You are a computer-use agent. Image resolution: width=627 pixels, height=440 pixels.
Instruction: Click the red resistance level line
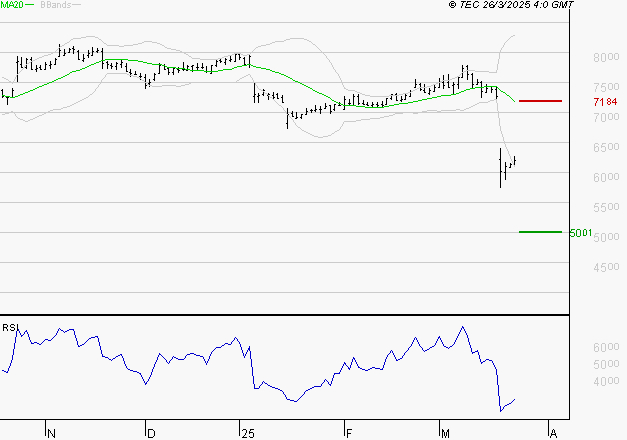tap(540, 101)
